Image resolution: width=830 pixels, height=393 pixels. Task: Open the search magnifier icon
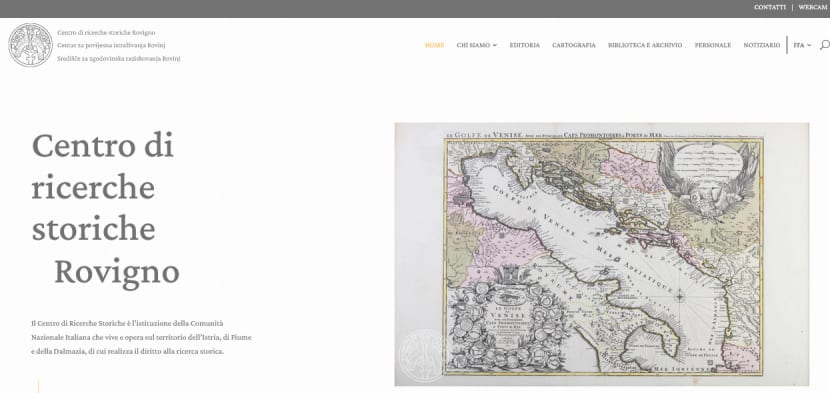825,45
